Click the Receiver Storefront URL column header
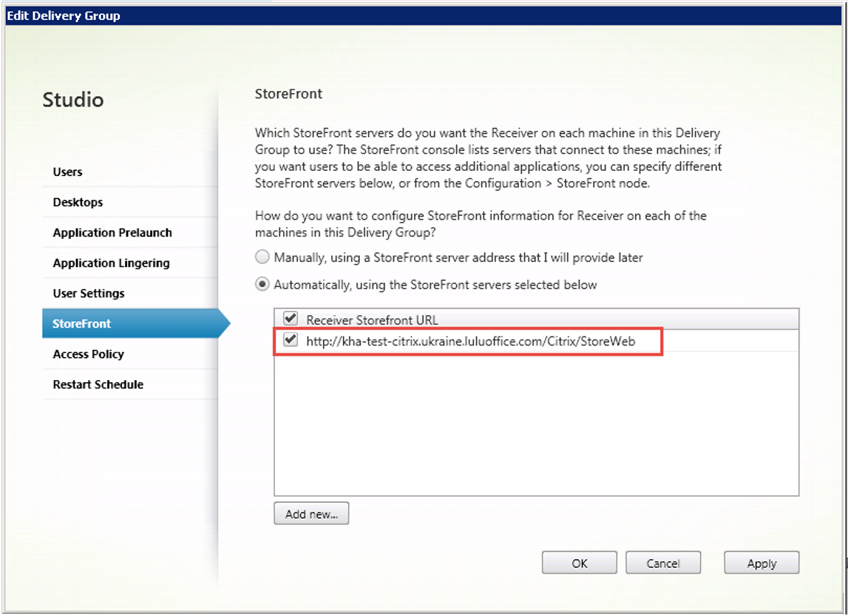The image size is (848, 616). (x=372, y=319)
